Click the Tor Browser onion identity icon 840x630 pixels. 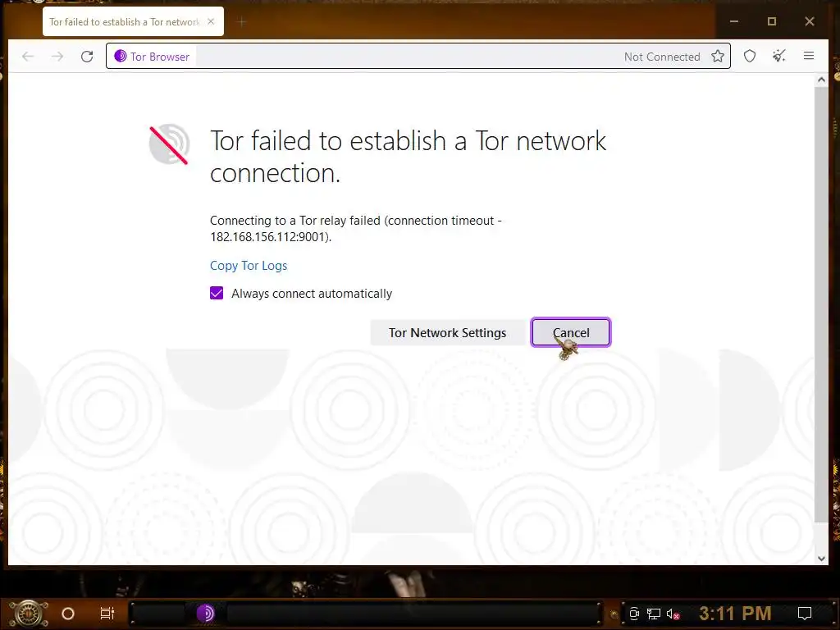(121, 57)
